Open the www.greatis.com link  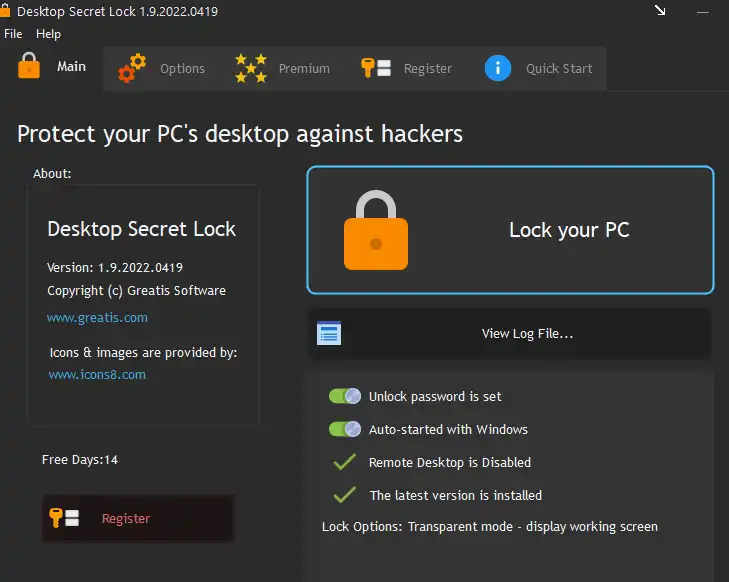click(97, 318)
